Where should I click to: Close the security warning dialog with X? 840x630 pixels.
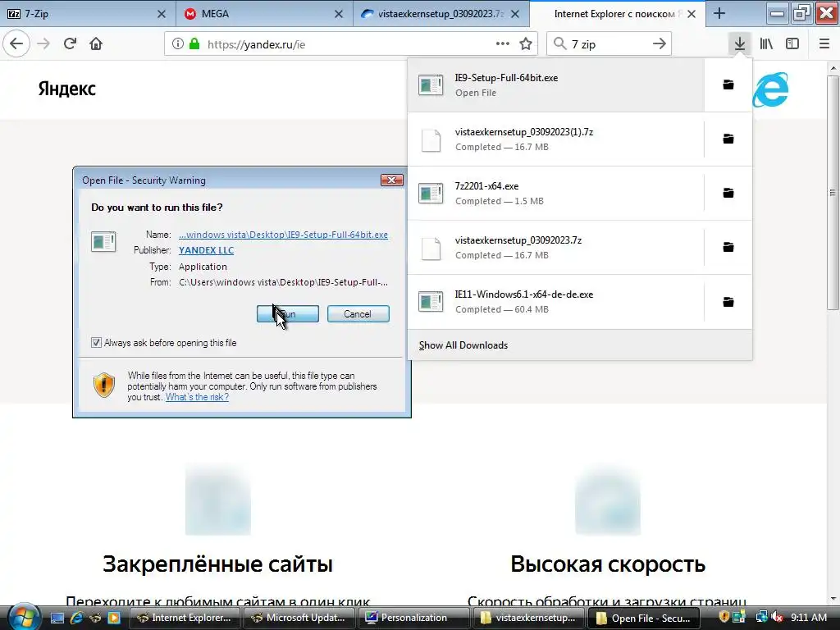pos(391,180)
